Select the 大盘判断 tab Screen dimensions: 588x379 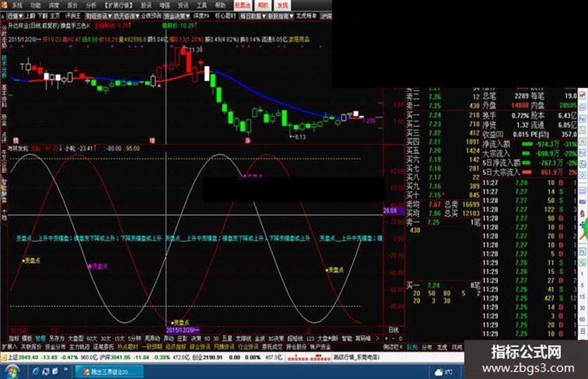click(328, 339)
